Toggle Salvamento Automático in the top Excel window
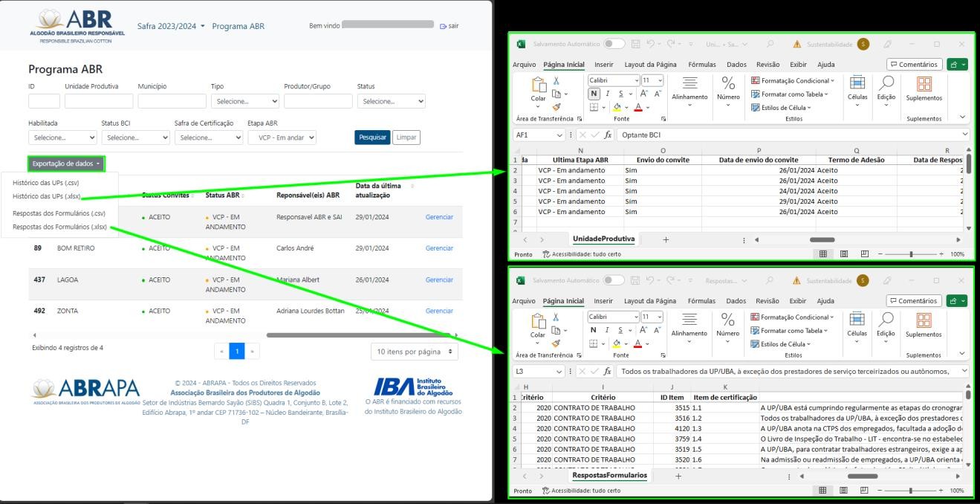980x504 pixels. click(x=614, y=45)
